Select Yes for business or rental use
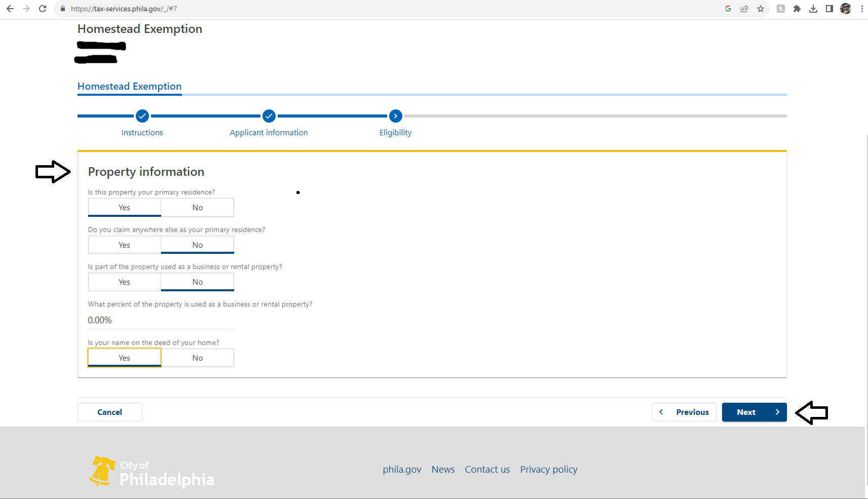The width and height of the screenshot is (868, 499). (125, 282)
